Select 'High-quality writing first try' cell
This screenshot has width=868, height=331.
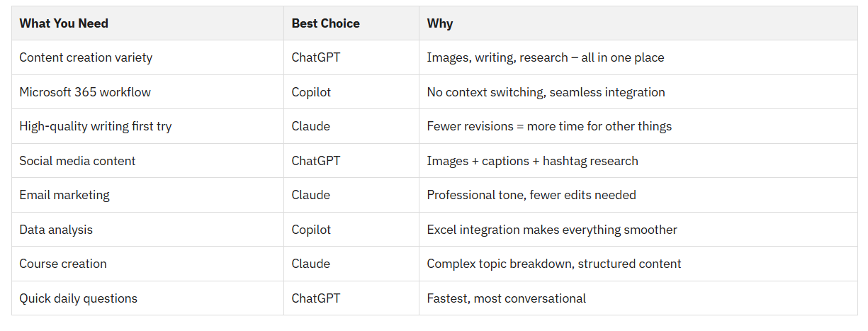(x=147, y=126)
